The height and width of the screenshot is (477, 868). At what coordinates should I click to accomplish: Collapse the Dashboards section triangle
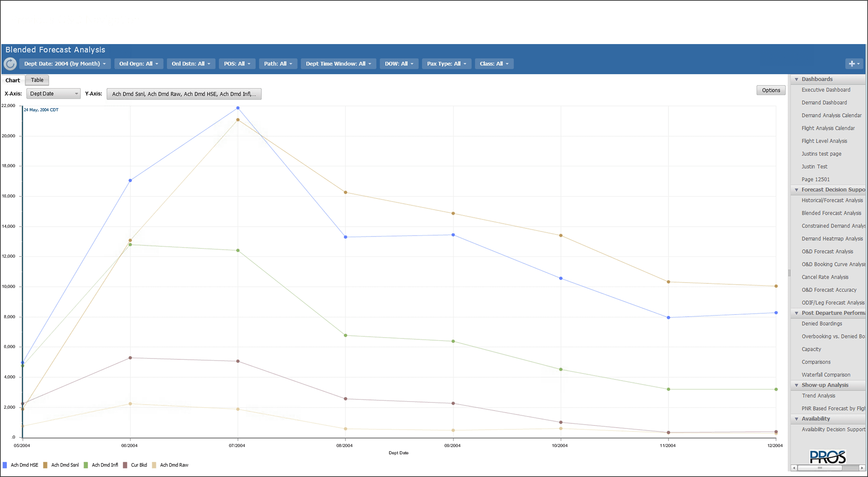[796, 79]
